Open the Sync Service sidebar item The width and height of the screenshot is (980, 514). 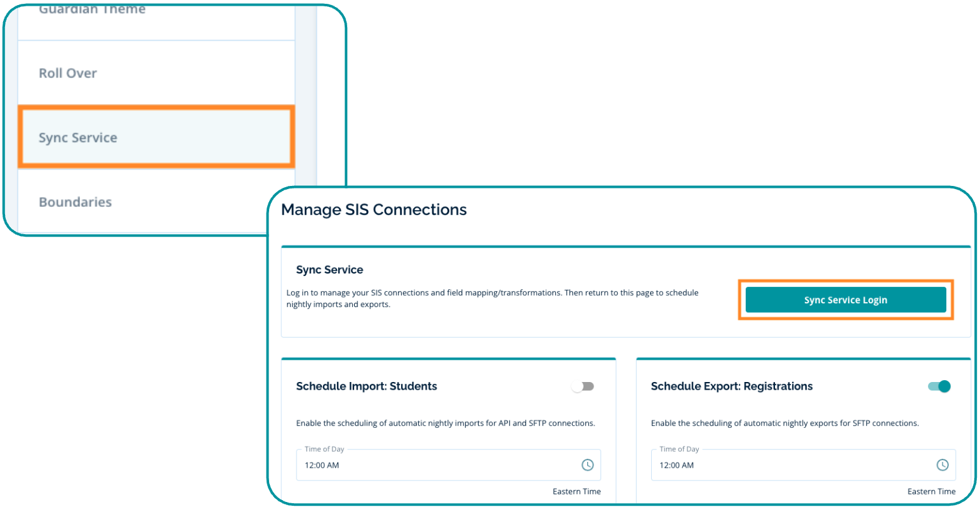pos(78,138)
